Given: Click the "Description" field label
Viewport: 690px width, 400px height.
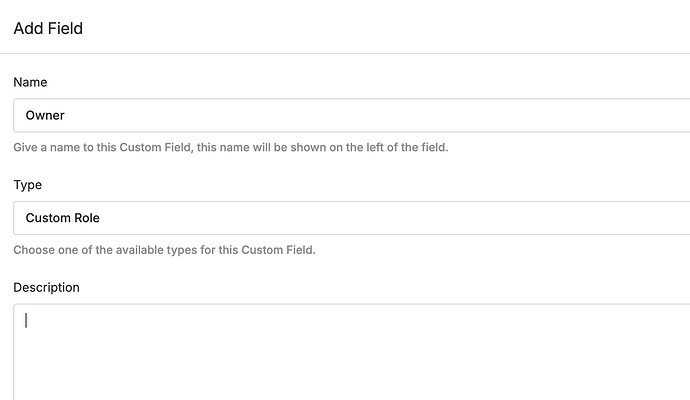Looking at the screenshot, I should [46, 287].
